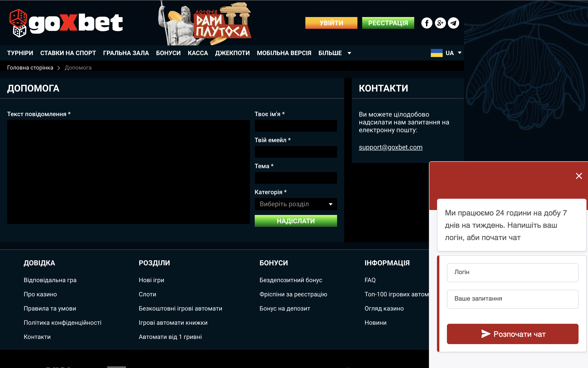588x368 pixels.
Task: Expand the БІЛЬШЕ menu dropdown
Action: (335, 53)
